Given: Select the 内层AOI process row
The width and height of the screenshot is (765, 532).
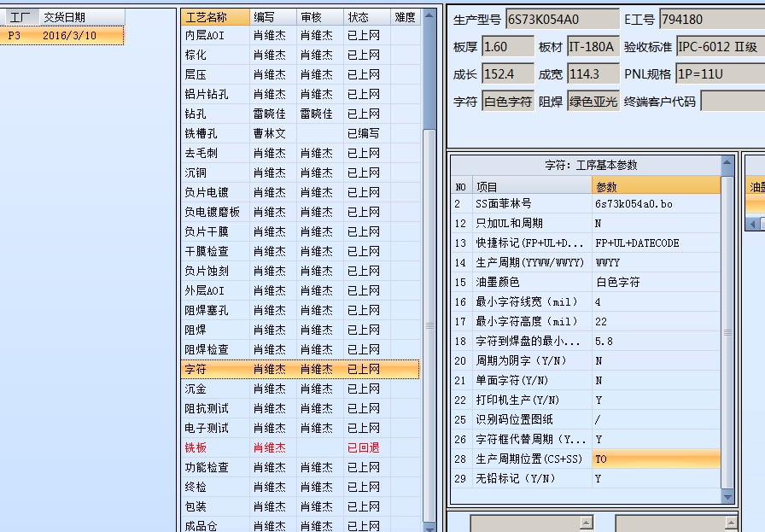Looking at the screenshot, I should point(300,36).
